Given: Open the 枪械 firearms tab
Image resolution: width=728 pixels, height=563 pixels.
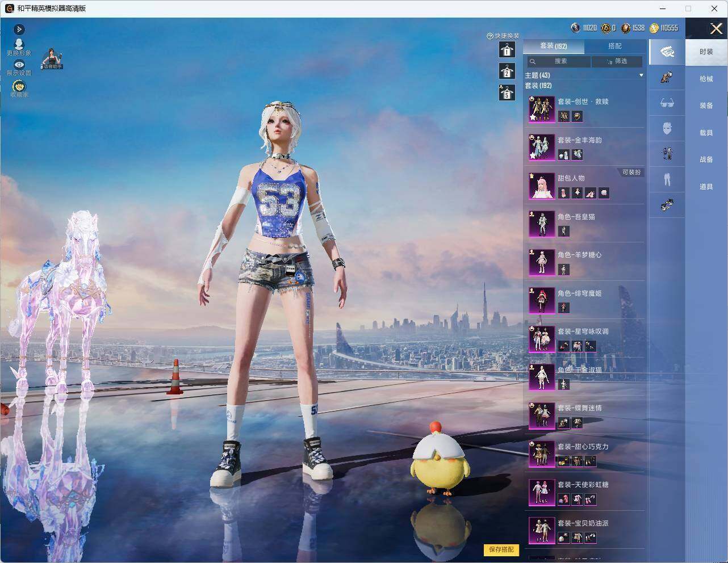Looking at the screenshot, I should [706, 79].
